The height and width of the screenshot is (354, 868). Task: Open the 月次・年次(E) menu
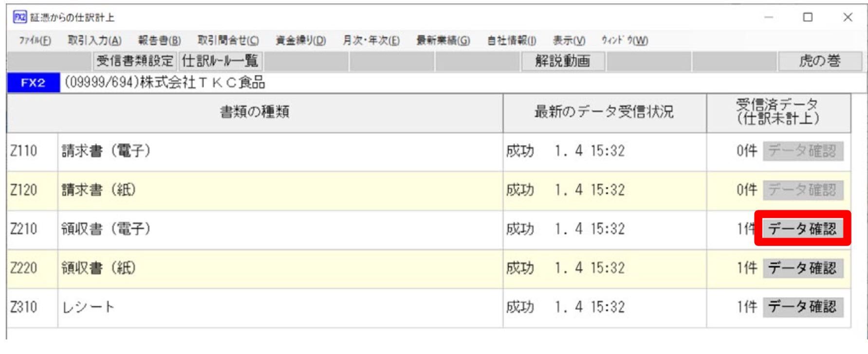click(x=371, y=41)
